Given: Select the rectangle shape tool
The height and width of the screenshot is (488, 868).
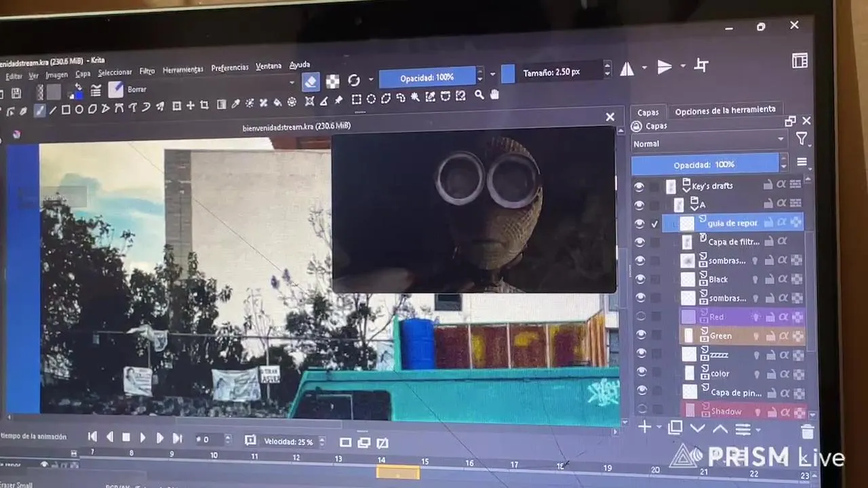Looking at the screenshot, I should [x=66, y=109].
